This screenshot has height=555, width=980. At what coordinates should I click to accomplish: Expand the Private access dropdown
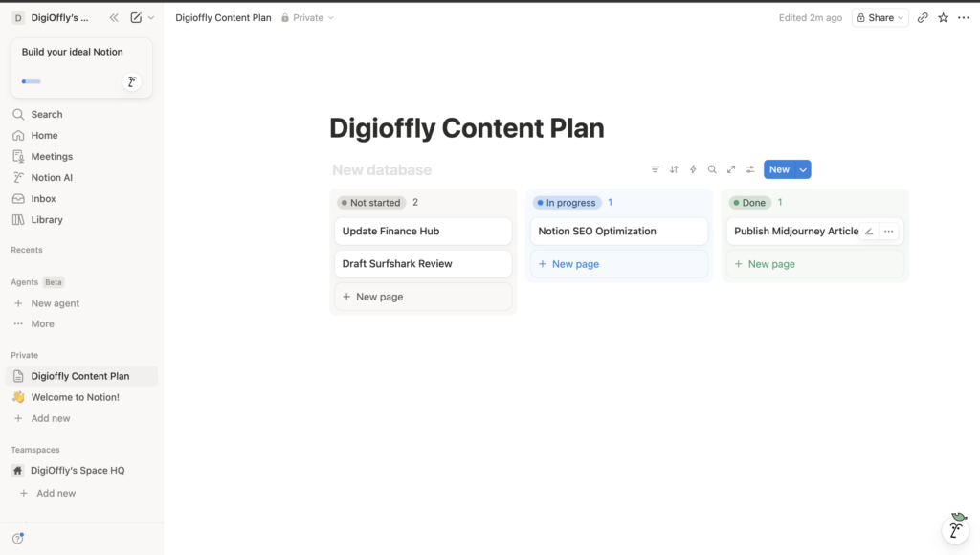point(307,17)
